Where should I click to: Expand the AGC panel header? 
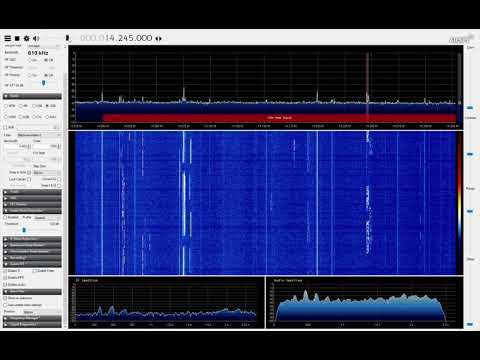click(x=32, y=198)
